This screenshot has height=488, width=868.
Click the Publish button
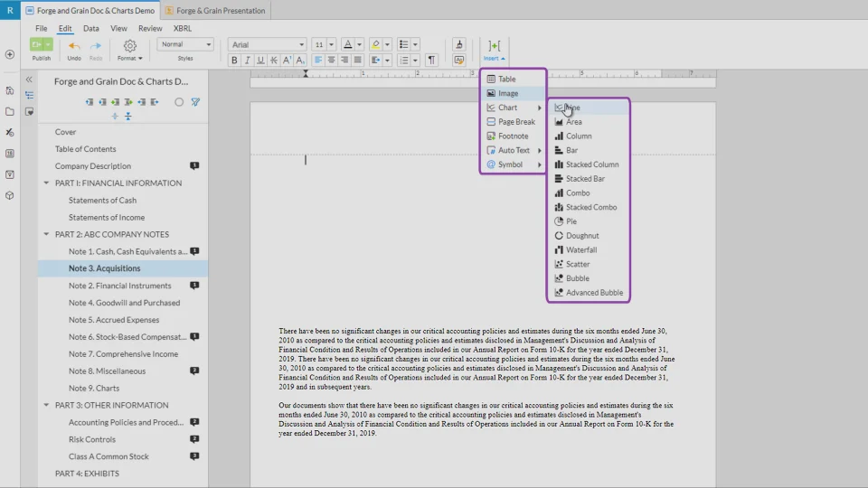(37, 45)
